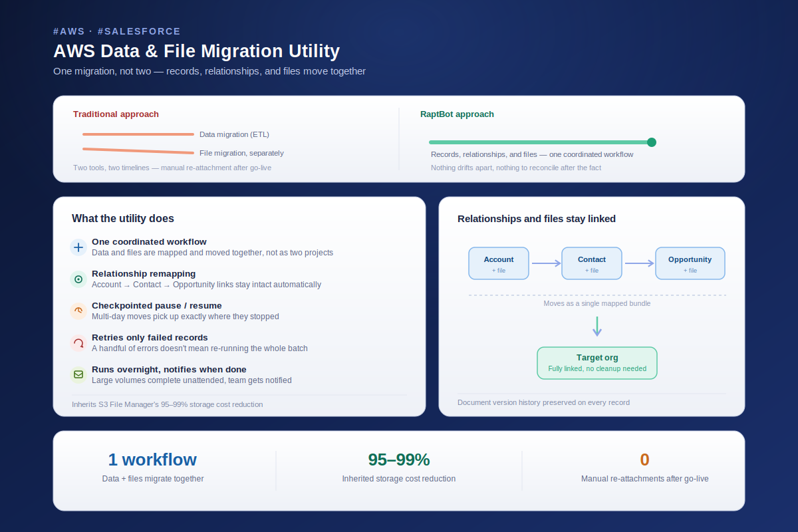Click 'Inherited storage cost reduction' caption
The image size is (798, 532).
399,479
